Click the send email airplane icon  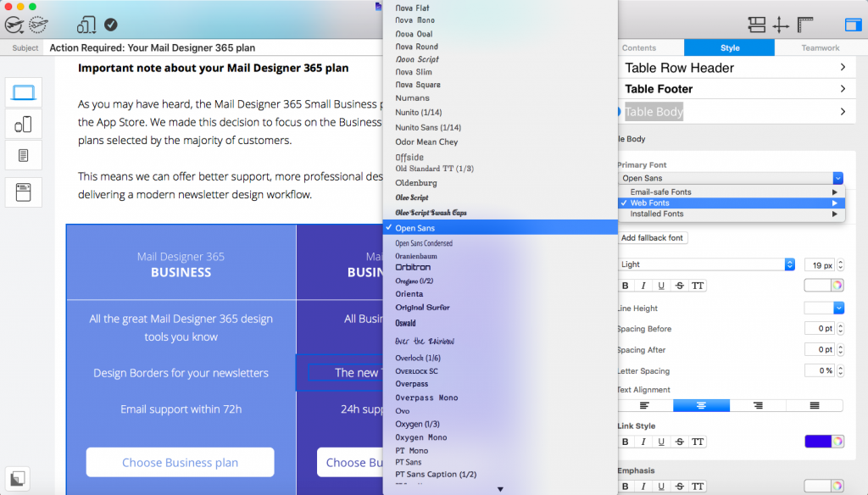(x=14, y=25)
